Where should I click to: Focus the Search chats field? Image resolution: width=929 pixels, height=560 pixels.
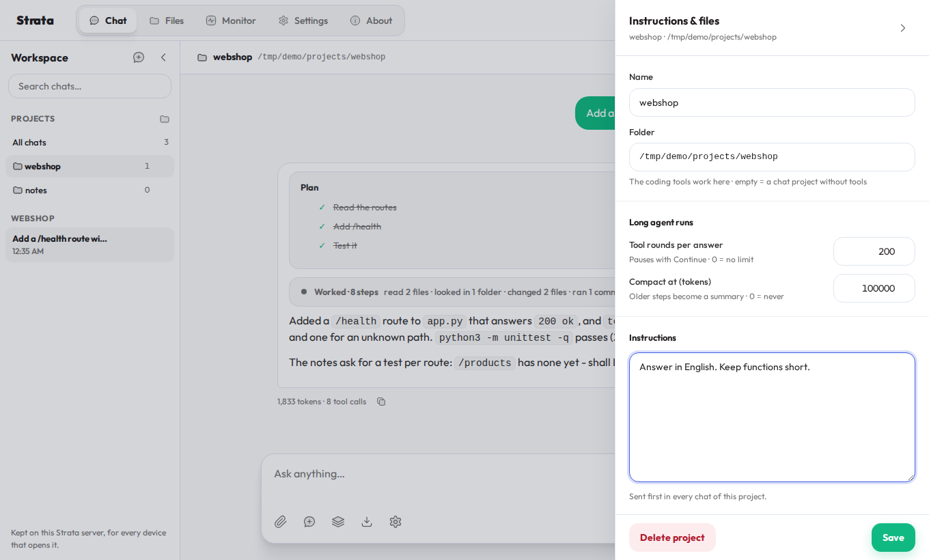coord(89,86)
